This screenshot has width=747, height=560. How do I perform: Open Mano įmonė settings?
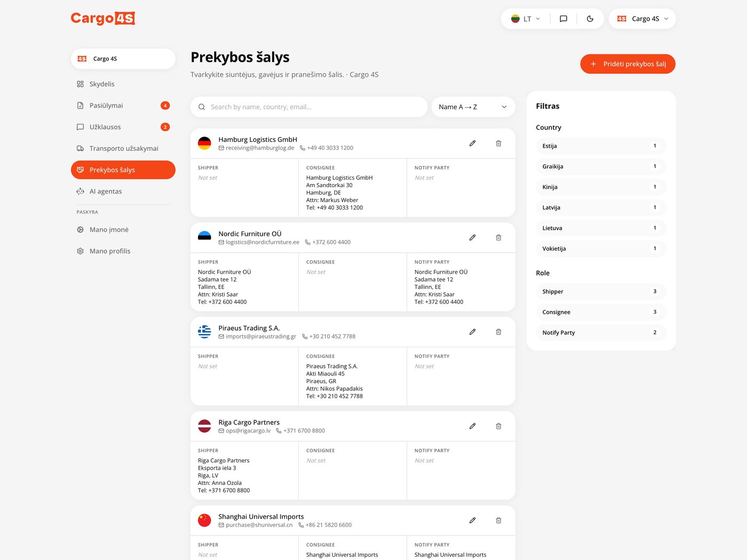(123, 230)
